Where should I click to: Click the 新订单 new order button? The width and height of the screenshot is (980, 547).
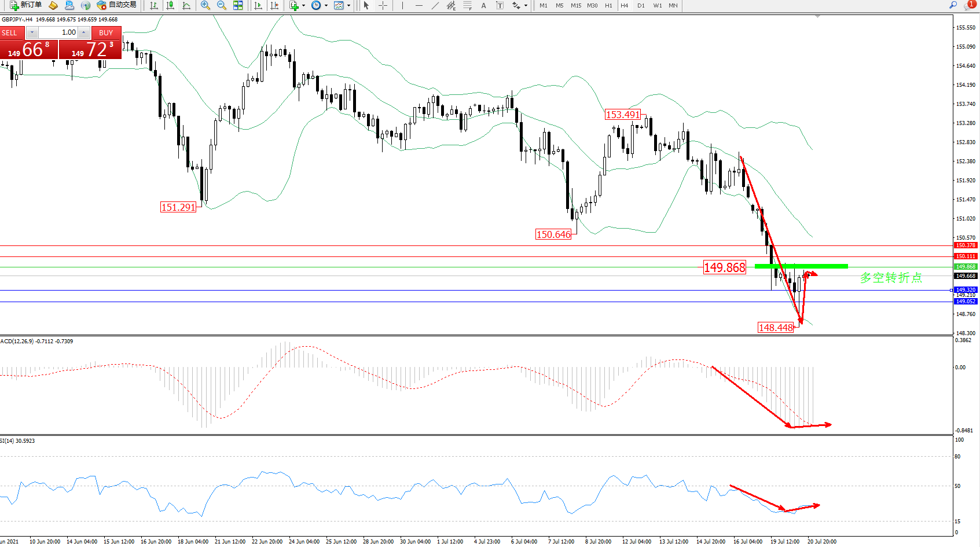pos(25,5)
